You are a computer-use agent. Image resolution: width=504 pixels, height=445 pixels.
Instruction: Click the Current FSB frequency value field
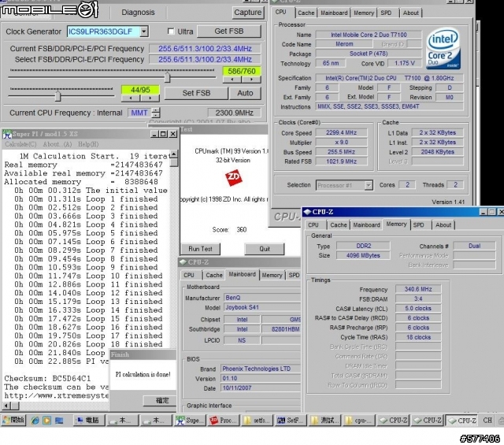pos(205,49)
